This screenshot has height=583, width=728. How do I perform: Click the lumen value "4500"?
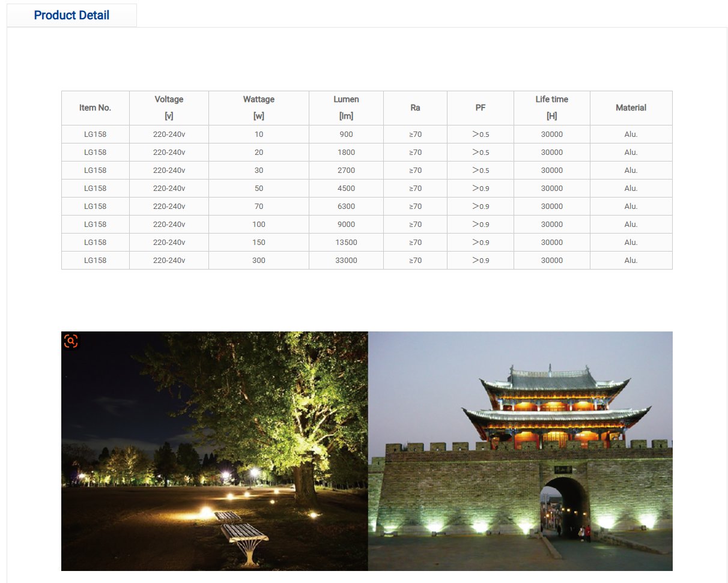pyautogui.click(x=346, y=189)
